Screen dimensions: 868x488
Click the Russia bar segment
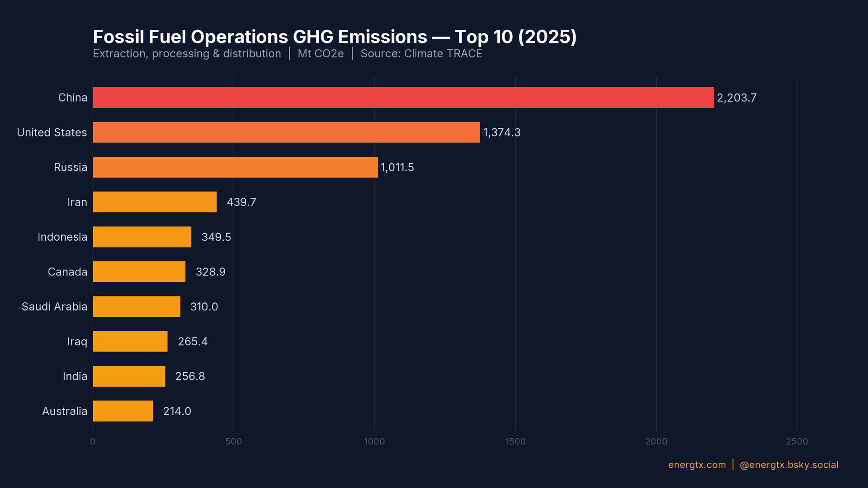tap(235, 167)
